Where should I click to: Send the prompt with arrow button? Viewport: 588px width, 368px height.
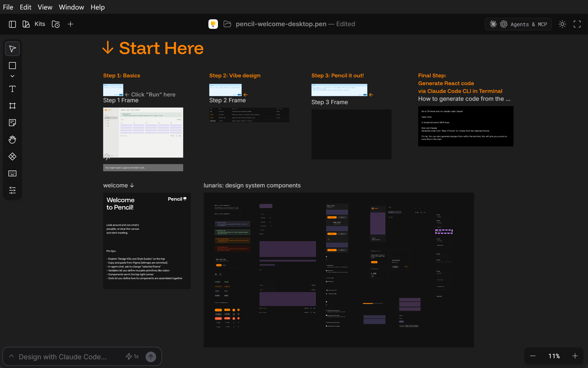pos(151,357)
